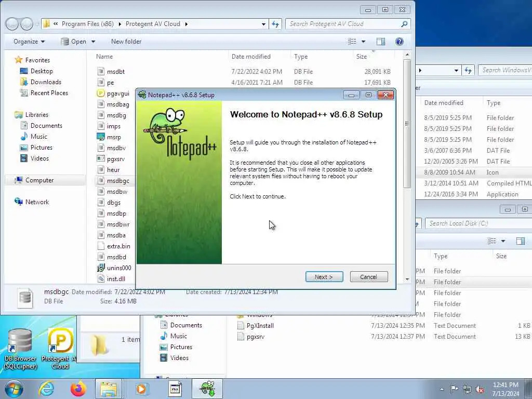The image size is (532, 399).
Task: Select the inst.dll file icon
Action: pos(100,279)
